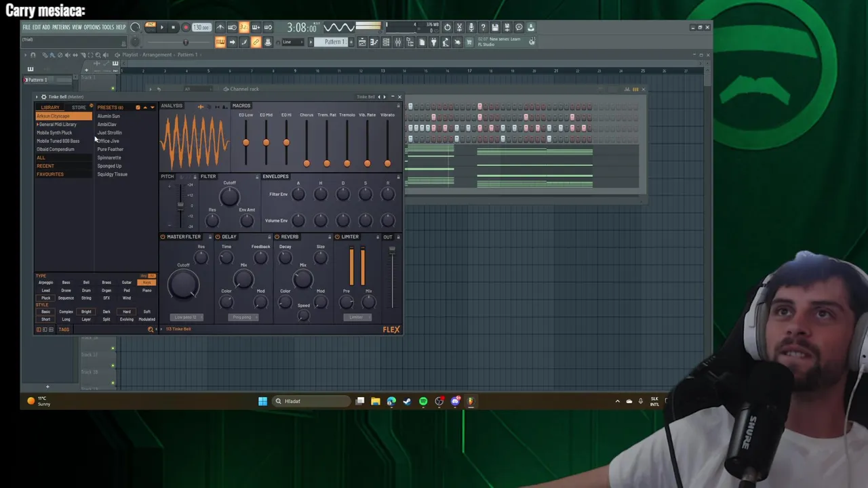Toggle the Short style tag

45,319
